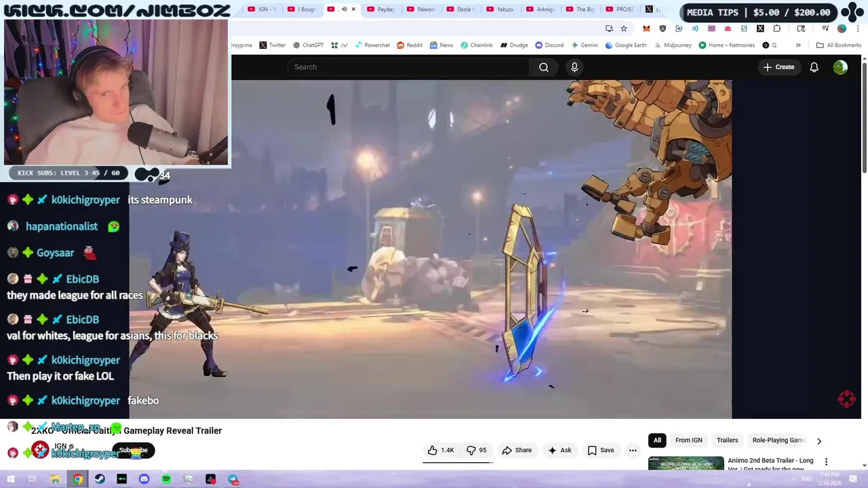868x488 pixels.
Task: Open options menu for the Aniimo suggested video
Action: point(826,462)
